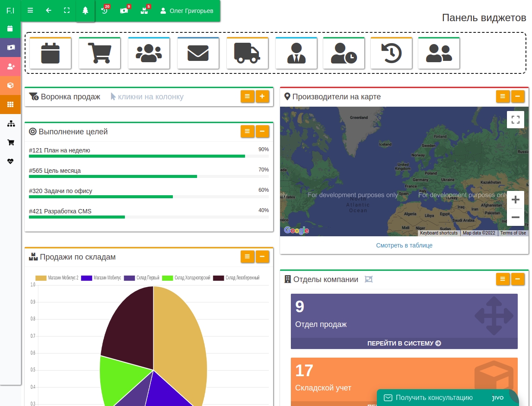532x406 pixels.
Task: Select the delivery truck widget tile
Action: 247,53
